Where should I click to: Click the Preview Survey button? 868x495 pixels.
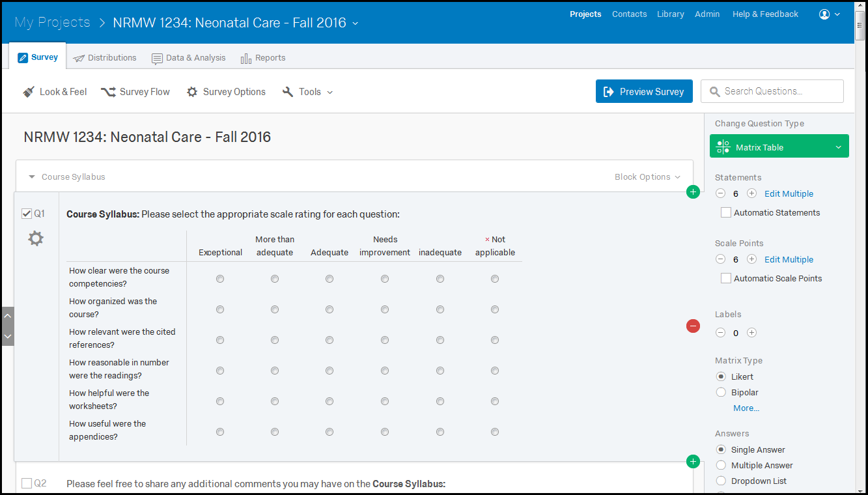point(643,91)
